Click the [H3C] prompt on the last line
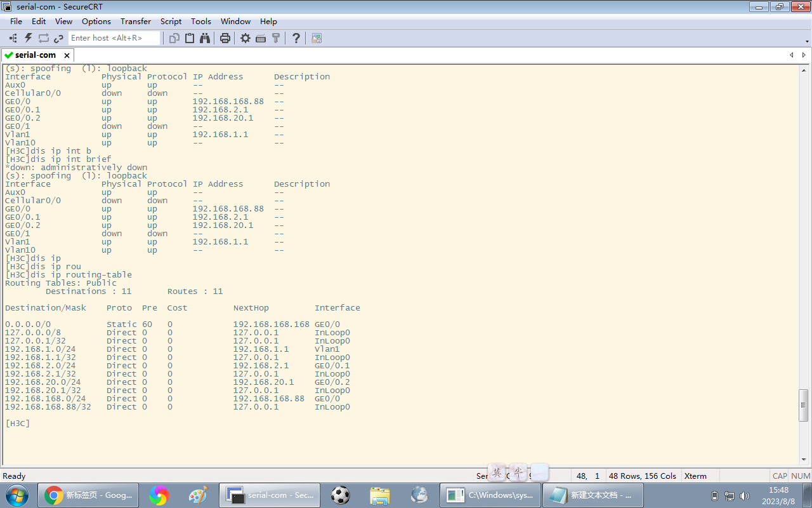This screenshot has height=508, width=812. coord(18,424)
